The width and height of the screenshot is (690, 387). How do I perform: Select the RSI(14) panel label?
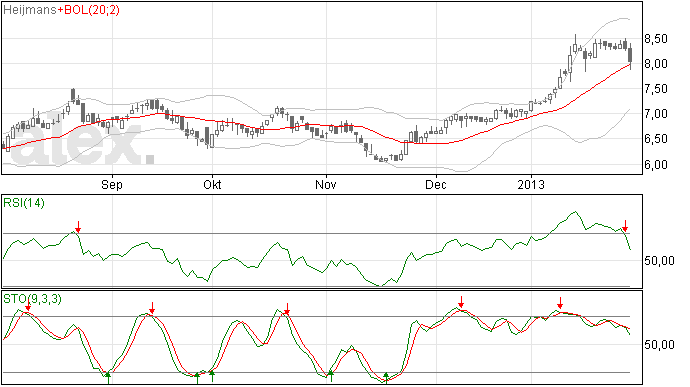[24, 203]
